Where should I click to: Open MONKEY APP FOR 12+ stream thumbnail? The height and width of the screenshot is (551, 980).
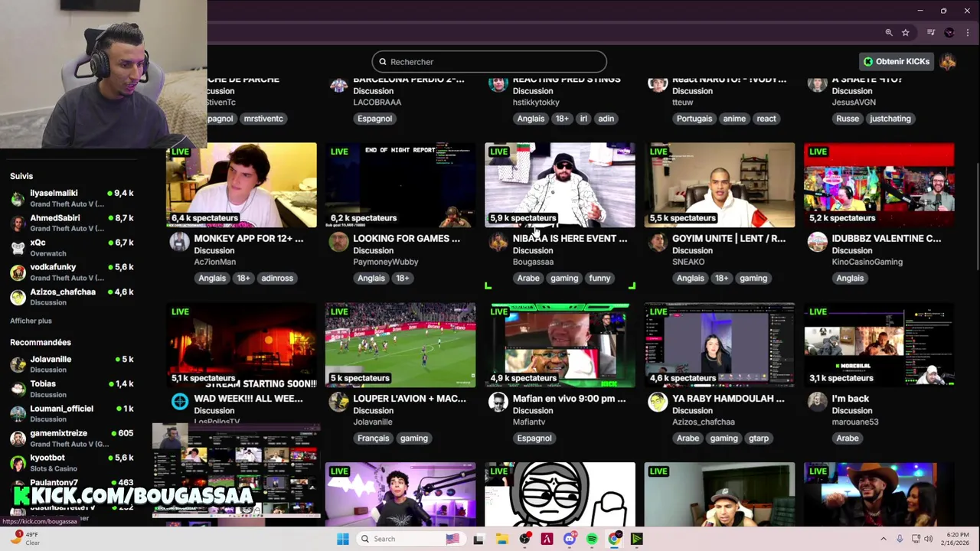point(241,185)
